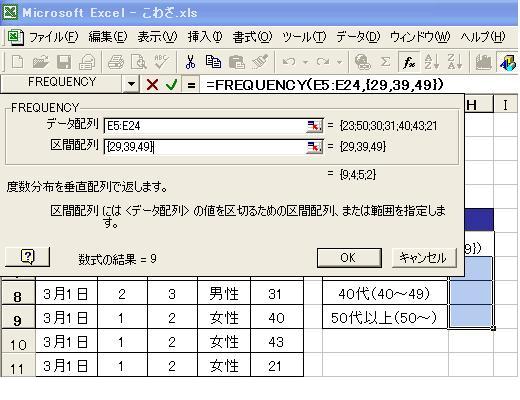Select column H header

(x=479, y=105)
